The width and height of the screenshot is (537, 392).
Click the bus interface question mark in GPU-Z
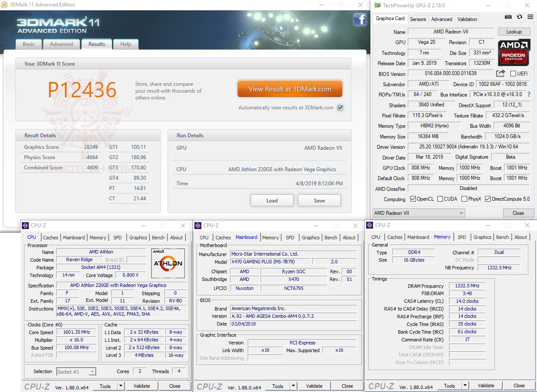[x=528, y=94]
